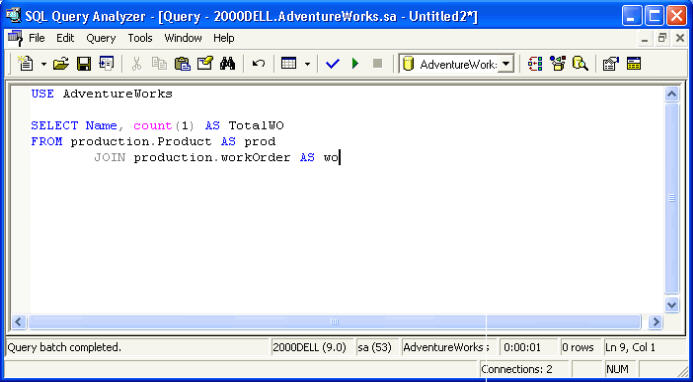Click the Display Estimated Execution Plan icon
693x382 pixels.
coord(535,64)
